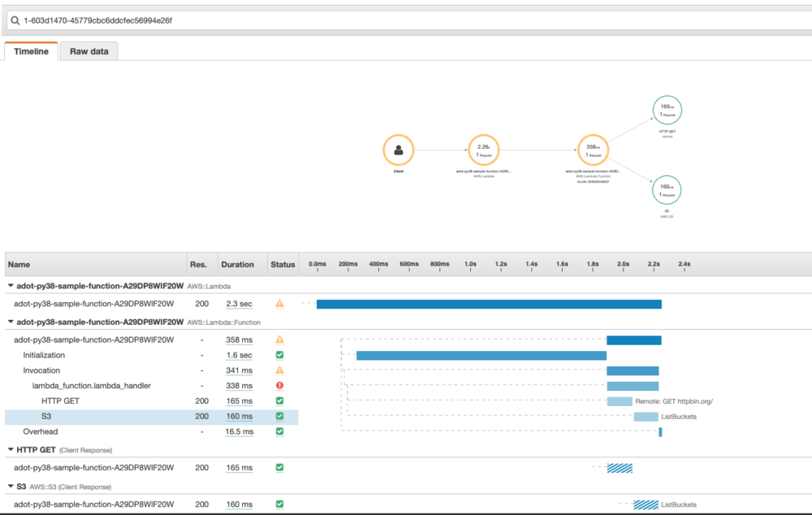
Task: Click the HTTP GET remote node in the map
Action: 667,108
